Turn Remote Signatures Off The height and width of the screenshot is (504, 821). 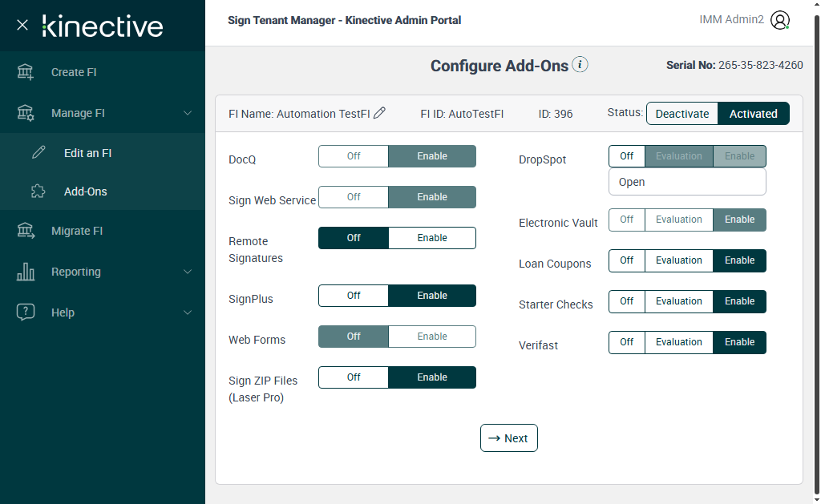354,238
